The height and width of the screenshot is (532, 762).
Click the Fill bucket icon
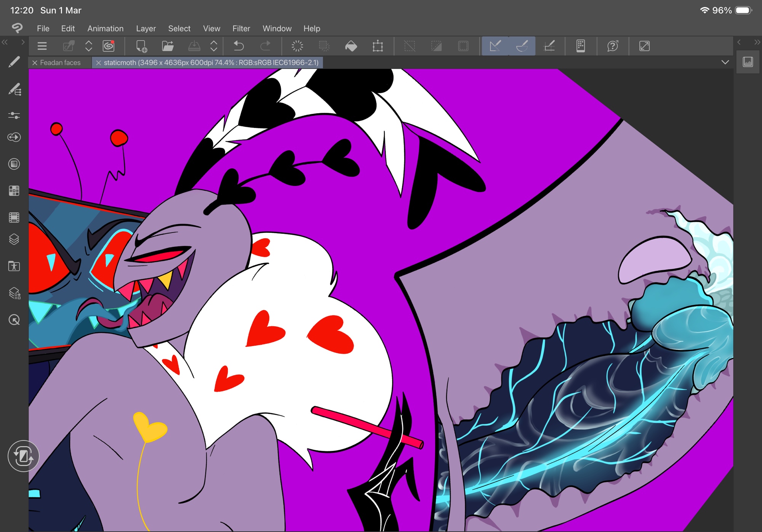[x=351, y=46]
